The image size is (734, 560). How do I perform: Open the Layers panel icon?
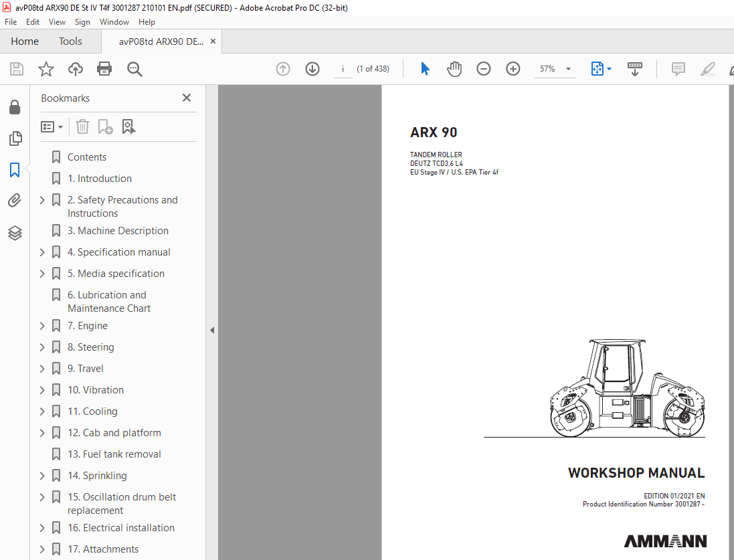[15, 233]
